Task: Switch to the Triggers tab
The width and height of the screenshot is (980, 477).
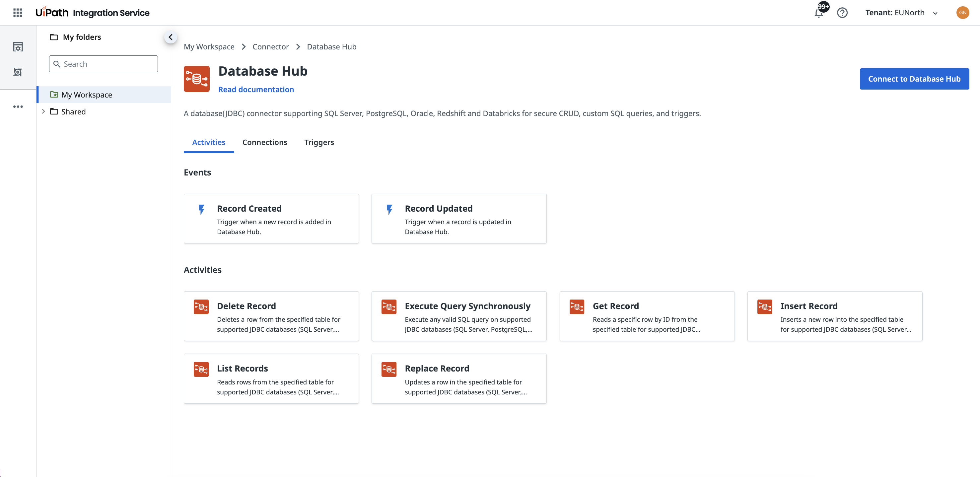Action: point(319,142)
